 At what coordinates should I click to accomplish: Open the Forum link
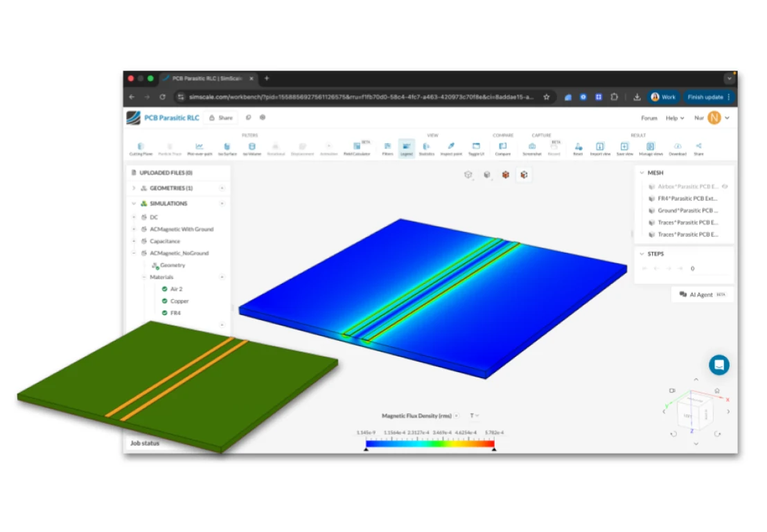[x=649, y=118]
